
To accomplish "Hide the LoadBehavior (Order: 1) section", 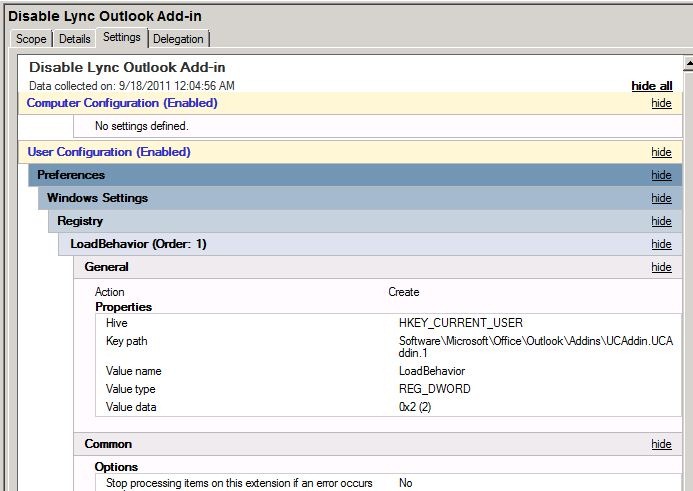I will (661, 244).
